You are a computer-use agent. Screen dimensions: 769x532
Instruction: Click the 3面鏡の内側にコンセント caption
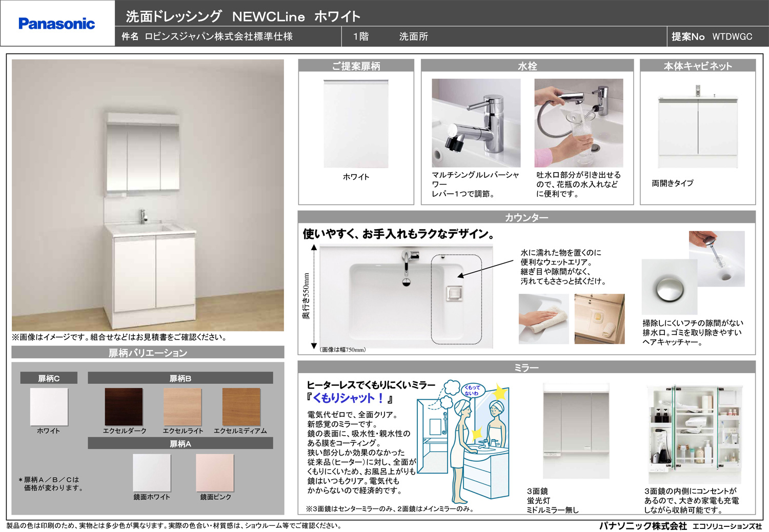tap(692, 501)
